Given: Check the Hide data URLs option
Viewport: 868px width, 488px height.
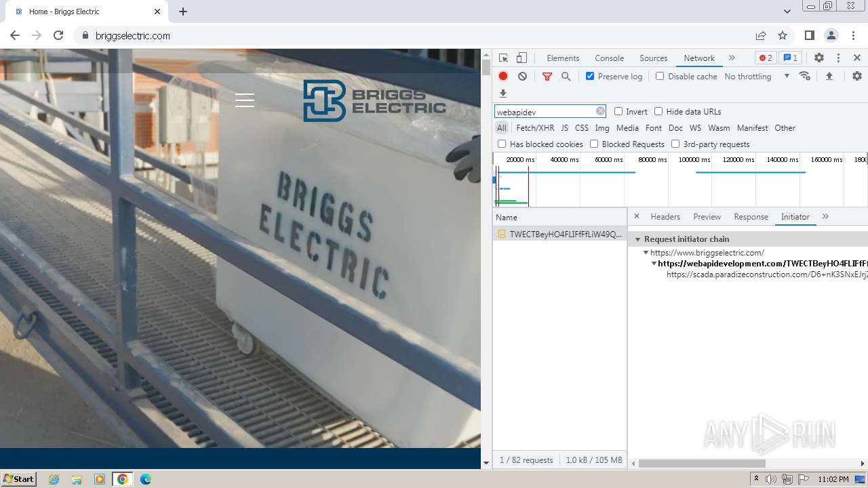Looking at the screenshot, I should 658,112.
